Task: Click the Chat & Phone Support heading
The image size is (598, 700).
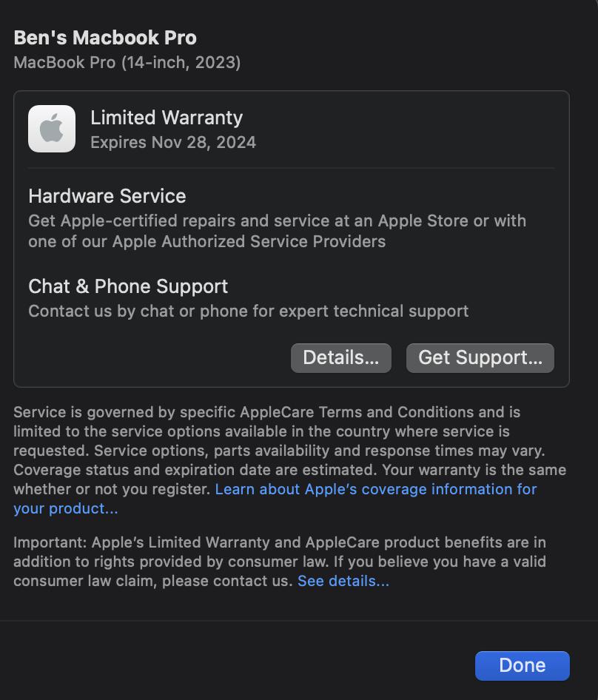Action: [128, 286]
